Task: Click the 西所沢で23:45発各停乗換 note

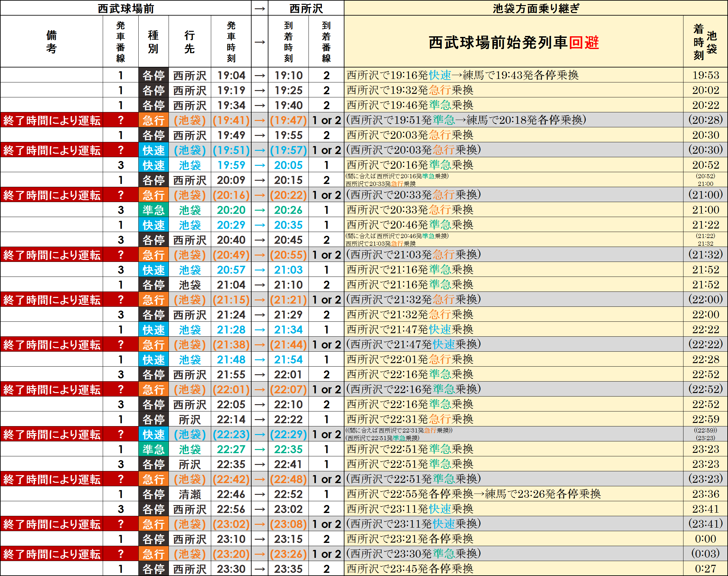Action: [x=410, y=568]
